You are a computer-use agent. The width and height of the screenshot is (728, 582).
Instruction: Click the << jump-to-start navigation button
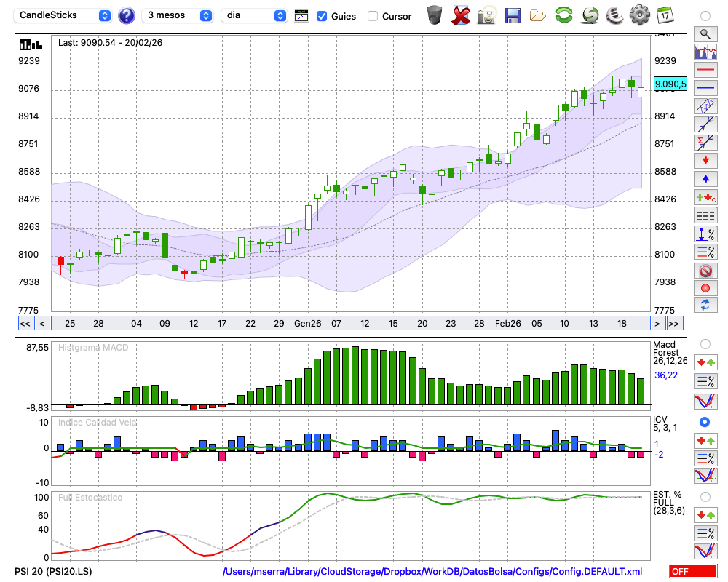25,323
